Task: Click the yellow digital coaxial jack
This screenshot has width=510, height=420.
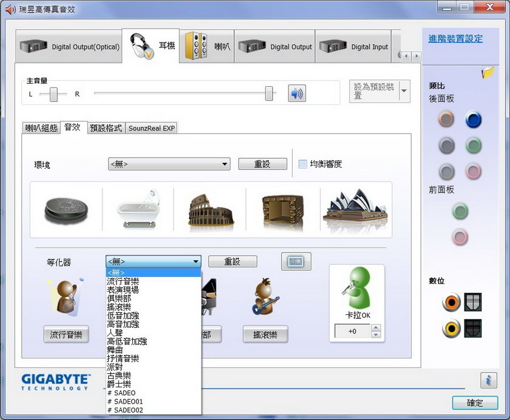Action: (x=452, y=328)
